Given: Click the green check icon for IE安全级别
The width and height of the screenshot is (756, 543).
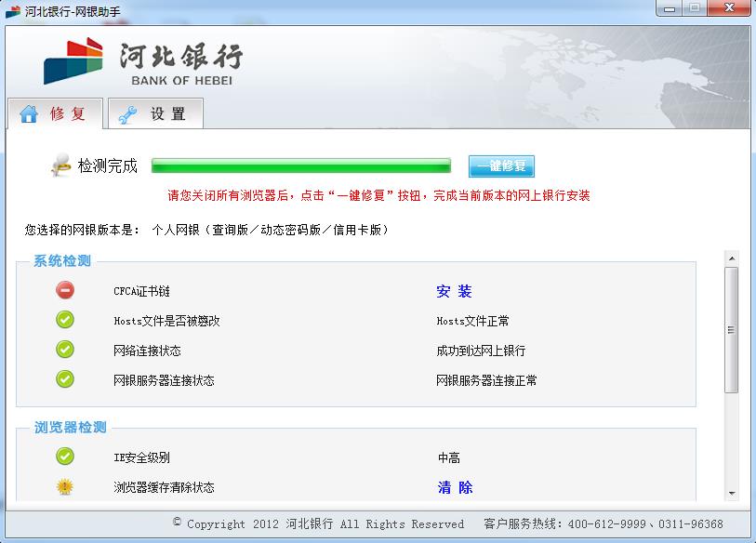Looking at the screenshot, I should coord(65,457).
